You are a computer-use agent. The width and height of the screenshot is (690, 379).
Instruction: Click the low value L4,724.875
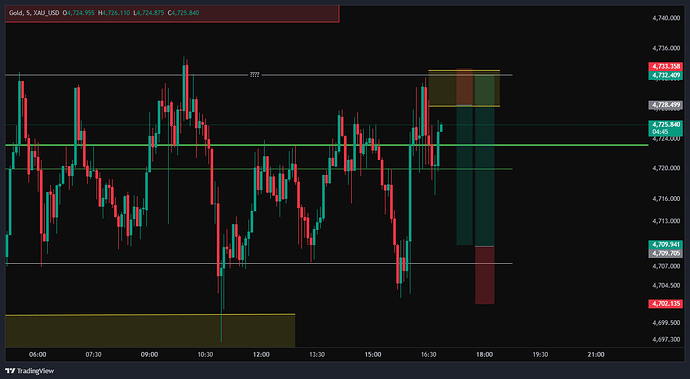point(149,13)
